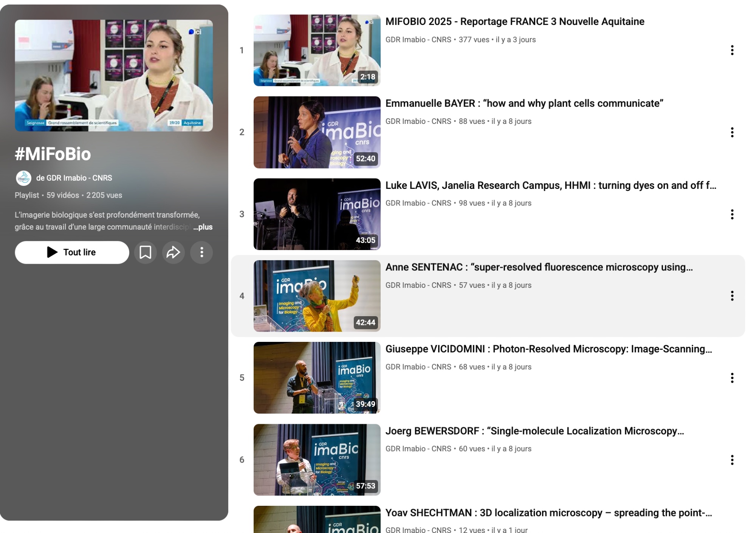This screenshot has height=533, width=756.
Task: Open options for MIFOBIO 2025 Reportage video
Action: tap(732, 50)
